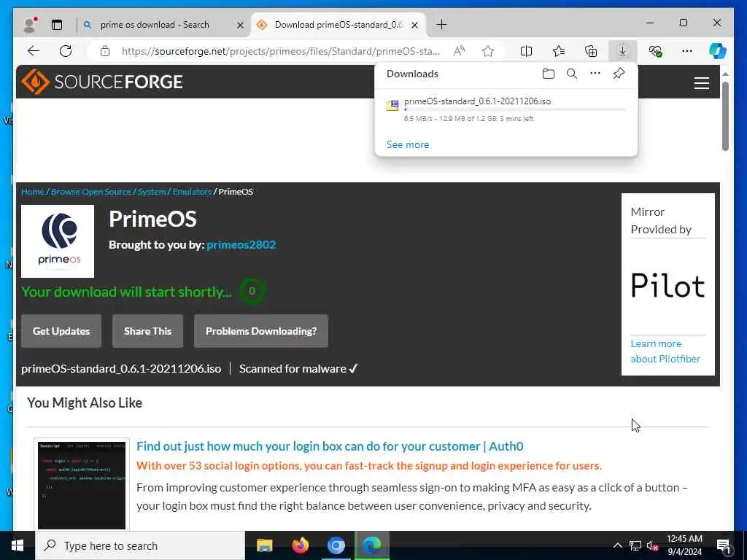Viewport: 747px width, 560px height.
Task: Click the Share This button
Action: point(147,331)
